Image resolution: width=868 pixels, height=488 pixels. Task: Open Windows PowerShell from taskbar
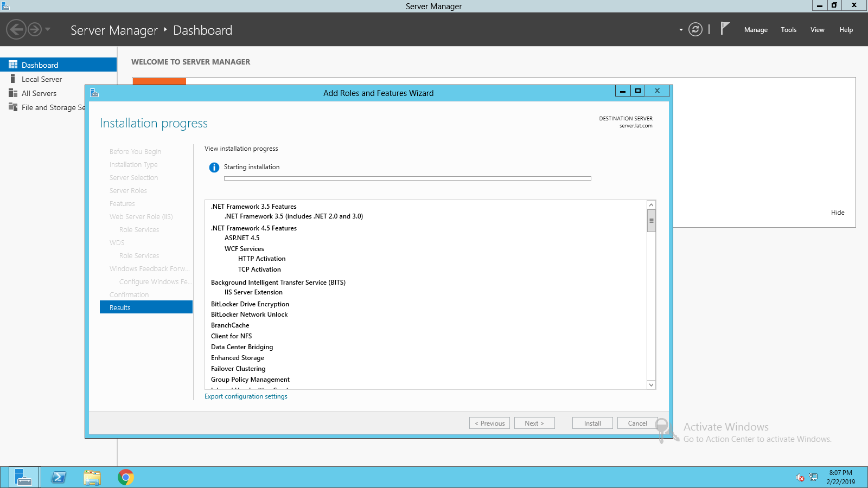pyautogui.click(x=59, y=477)
